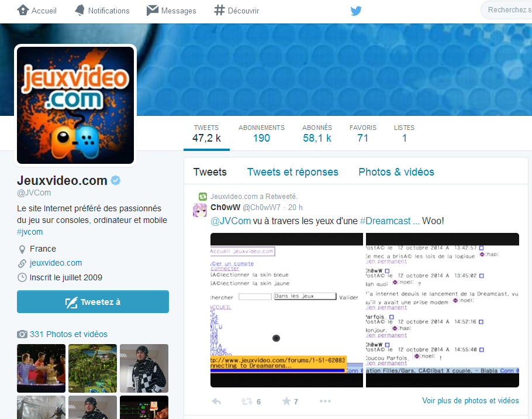Open the Messages envelope icon
The image size is (532, 419).
point(153,10)
